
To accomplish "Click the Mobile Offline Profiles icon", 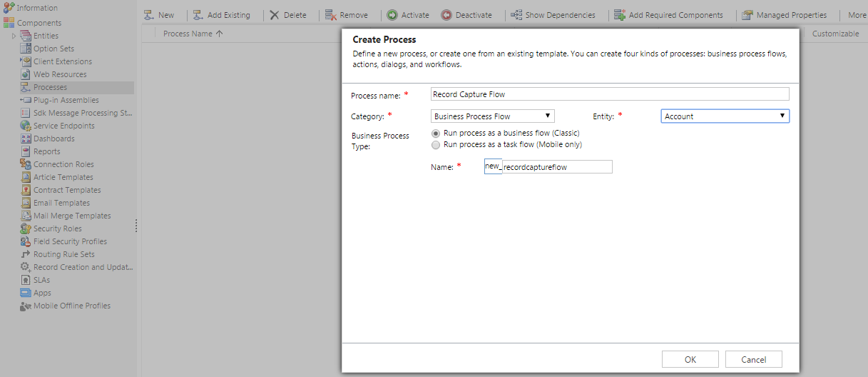I will (26, 306).
